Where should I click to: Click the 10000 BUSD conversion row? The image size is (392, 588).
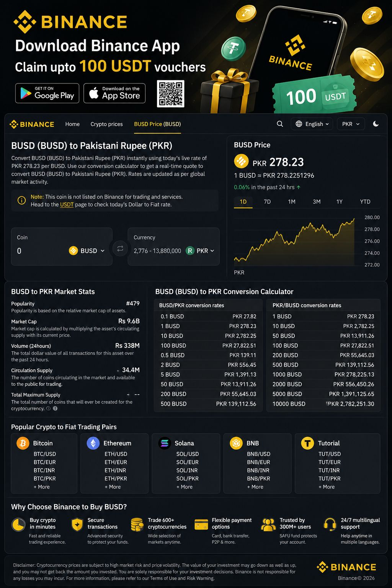pyautogui.click(x=323, y=403)
